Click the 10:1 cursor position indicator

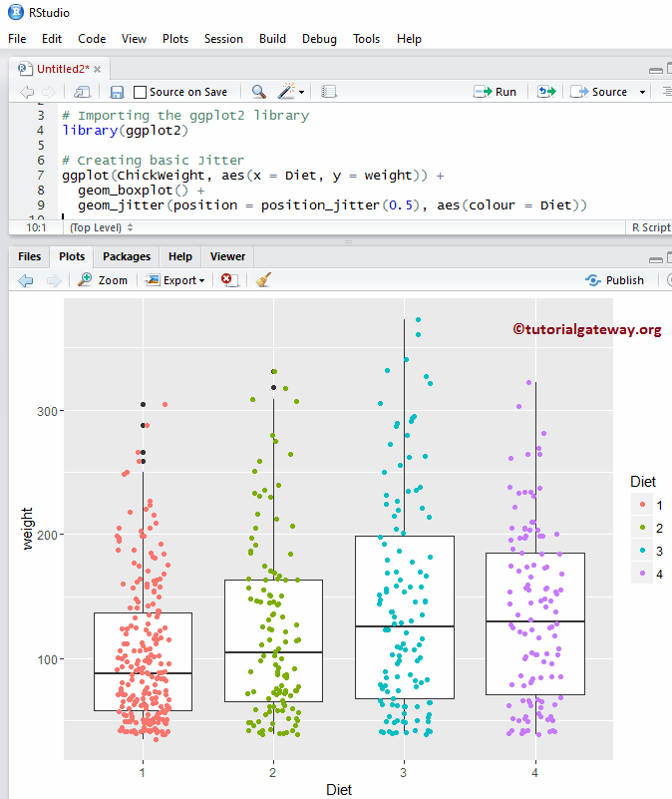36,227
